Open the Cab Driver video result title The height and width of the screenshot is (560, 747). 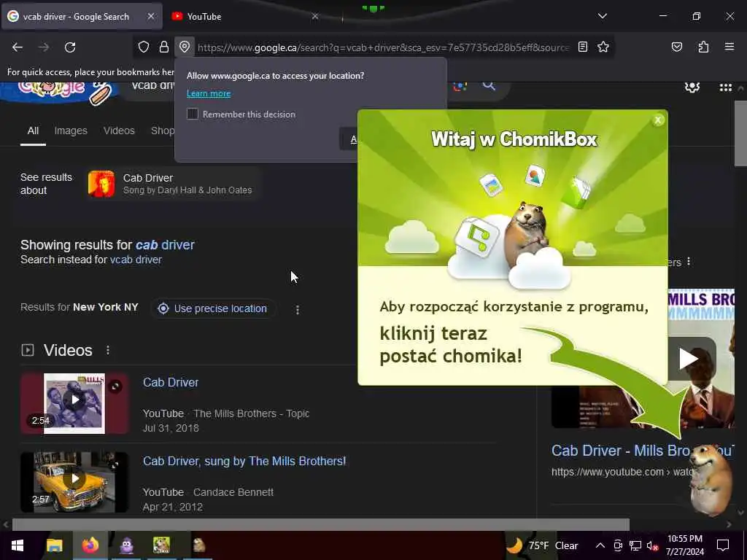click(x=171, y=382)
